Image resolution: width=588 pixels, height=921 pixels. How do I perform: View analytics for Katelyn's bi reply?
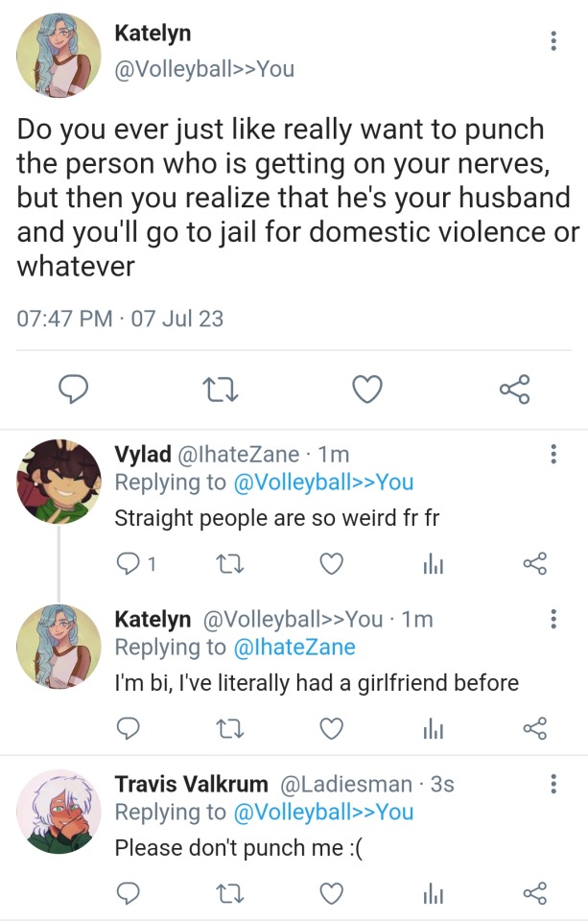(433, 729)
